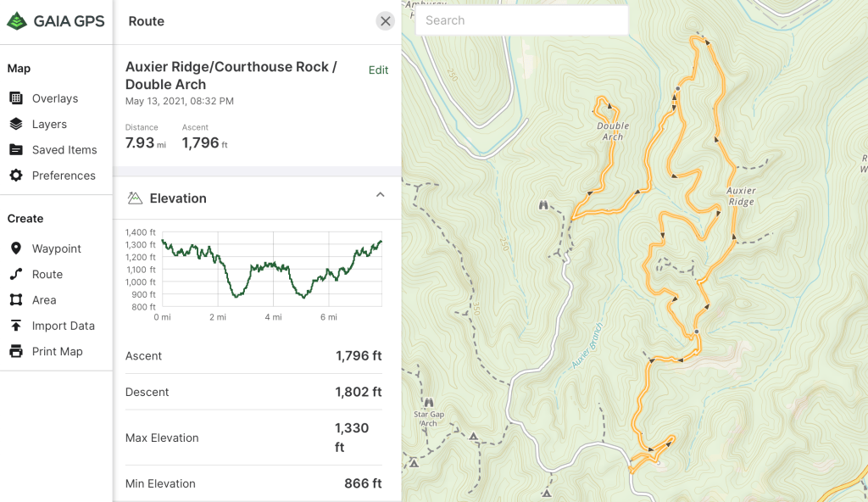Click the Elevation section header
Screen dimensions: 868x502
[178, 198]
